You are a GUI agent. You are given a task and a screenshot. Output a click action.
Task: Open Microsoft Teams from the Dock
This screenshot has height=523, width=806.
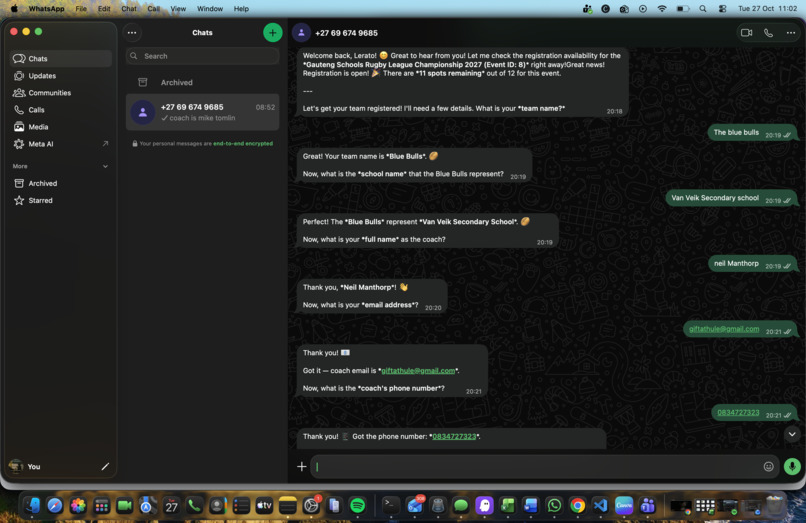(x=647, y=506)
